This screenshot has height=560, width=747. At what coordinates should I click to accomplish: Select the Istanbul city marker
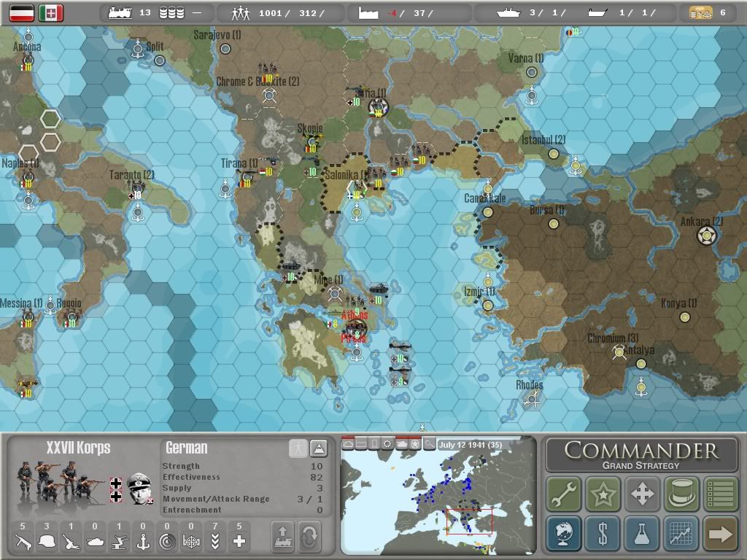click(553, 153)
